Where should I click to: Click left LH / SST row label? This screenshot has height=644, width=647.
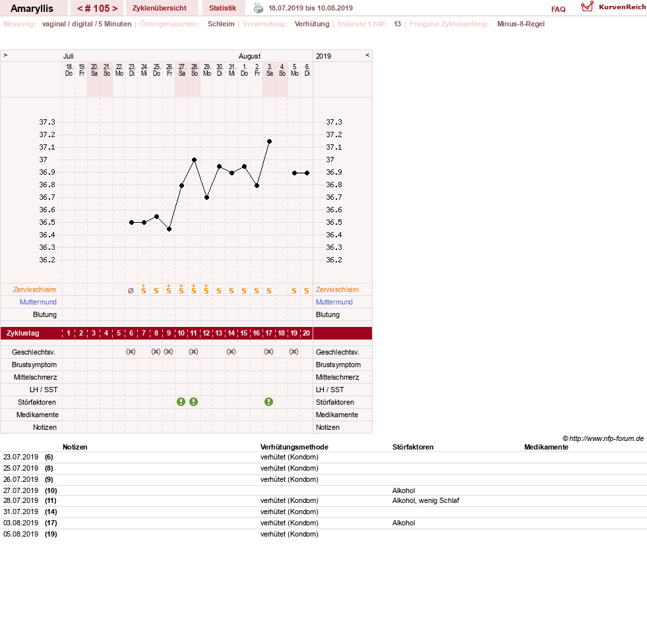44,390
